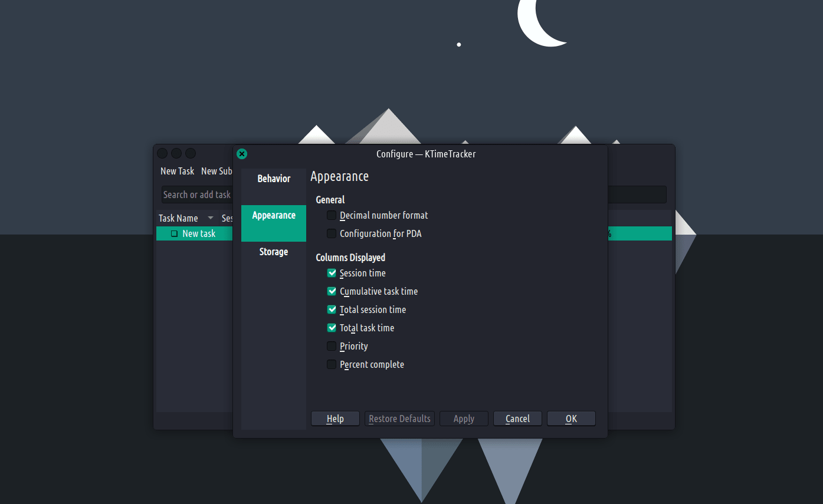The image size is (823, 504).
Task: Switch to the Behavior settings page
Action: click(274, 179)
